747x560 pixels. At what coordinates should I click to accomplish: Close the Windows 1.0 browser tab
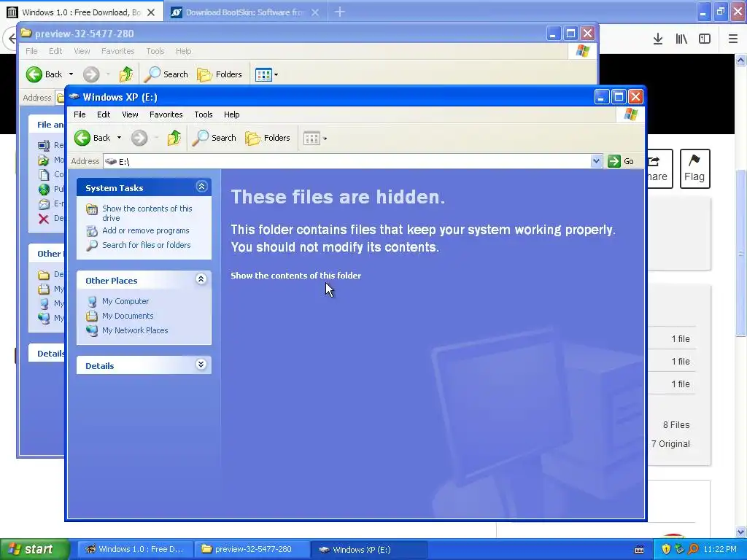(151, 12)
